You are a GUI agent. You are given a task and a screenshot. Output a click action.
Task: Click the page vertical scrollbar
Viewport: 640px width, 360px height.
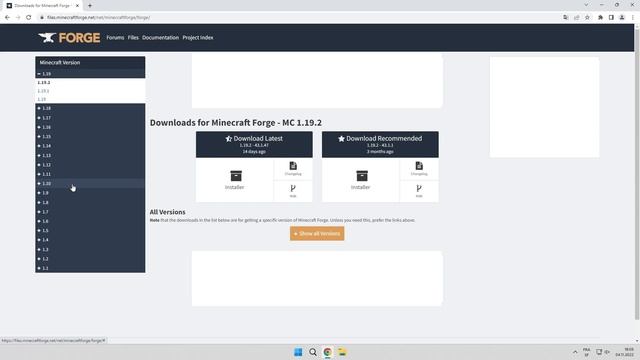tap(637, 173)
